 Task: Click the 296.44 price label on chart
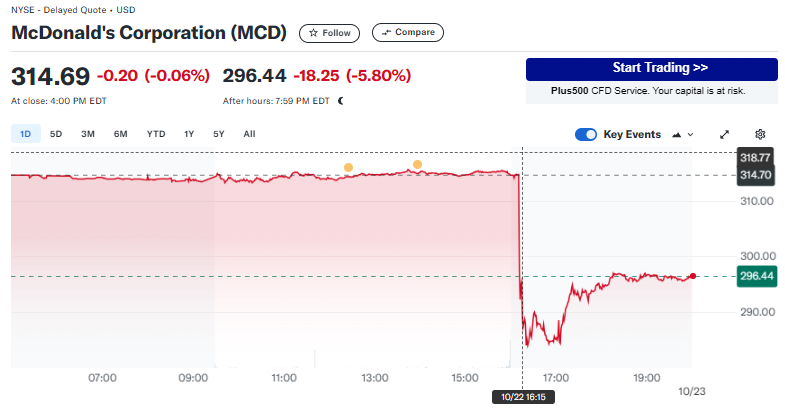(x=755, y=276)
